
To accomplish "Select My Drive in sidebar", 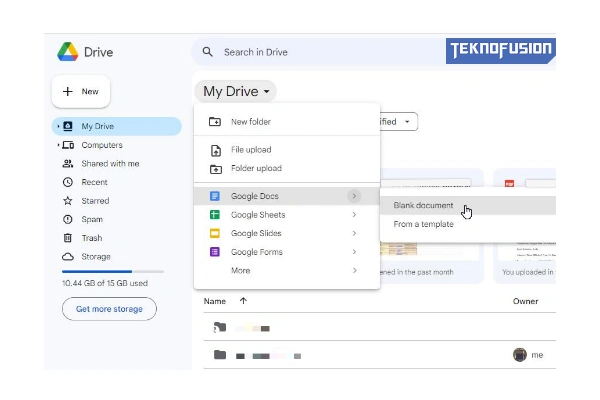I will tap(117, 126).
